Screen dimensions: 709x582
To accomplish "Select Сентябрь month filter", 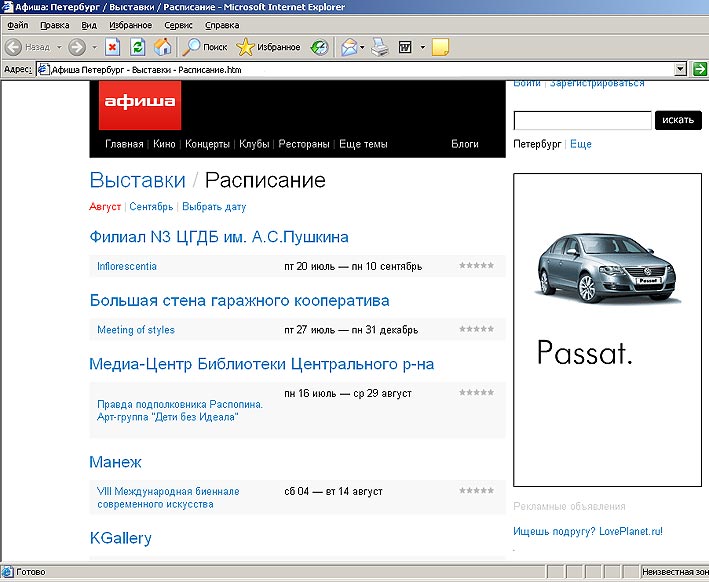I will (x=151, y=207).
